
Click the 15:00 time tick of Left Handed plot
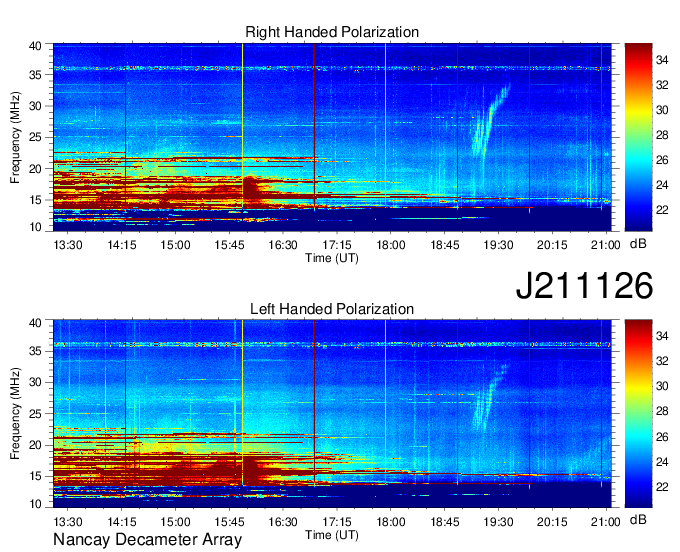coord(176,522)
